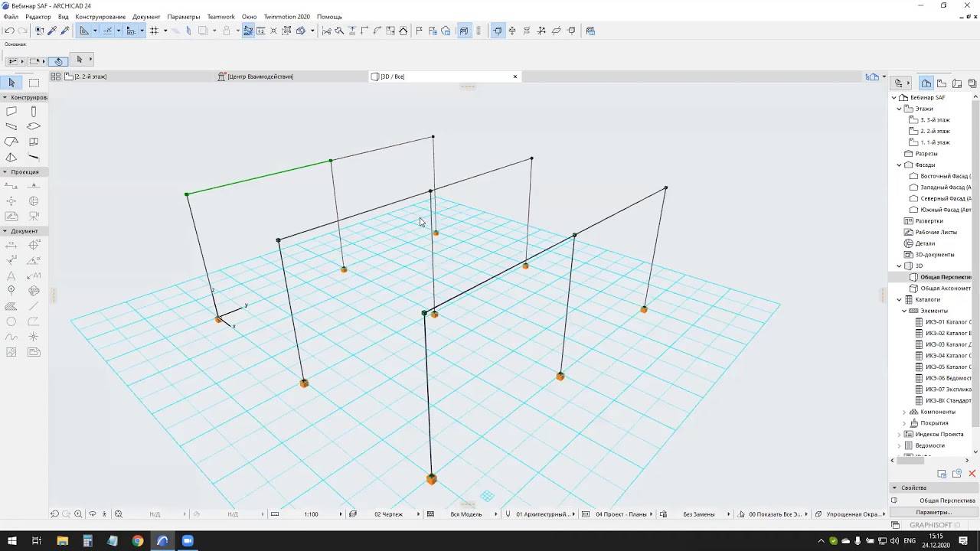Expand the Компоненты tree node
980x551 pixels.
point(904,412)
